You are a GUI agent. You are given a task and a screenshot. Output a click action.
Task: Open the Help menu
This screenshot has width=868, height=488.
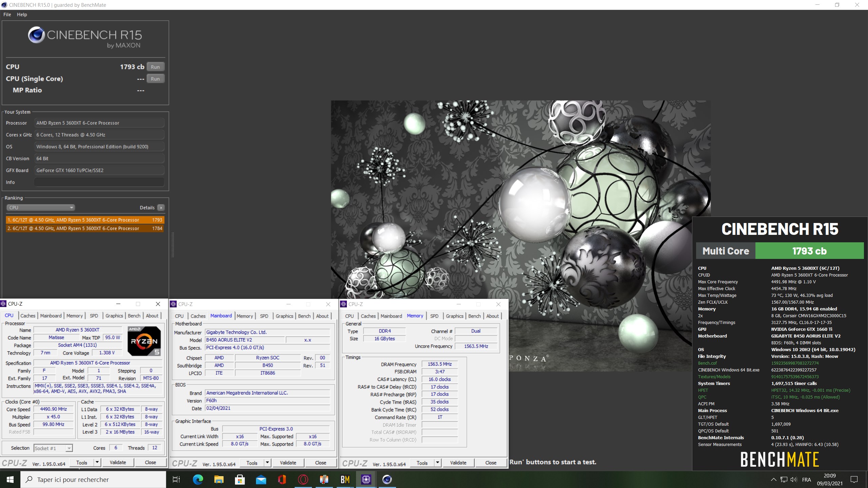coord(22,15)
